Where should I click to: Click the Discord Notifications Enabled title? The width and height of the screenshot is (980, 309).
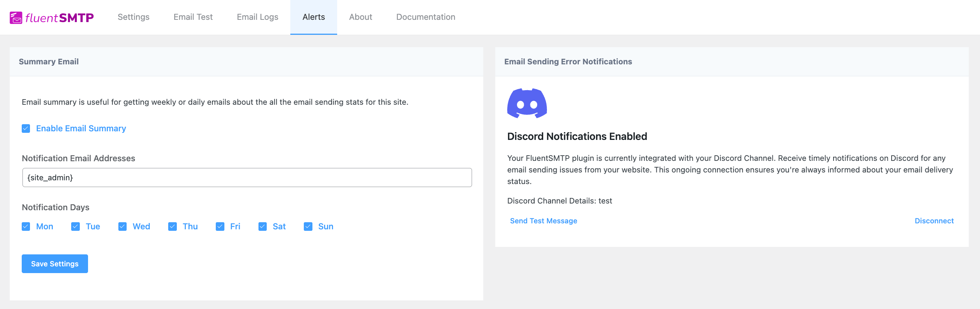pyautogui.click(x=577, y=137)
